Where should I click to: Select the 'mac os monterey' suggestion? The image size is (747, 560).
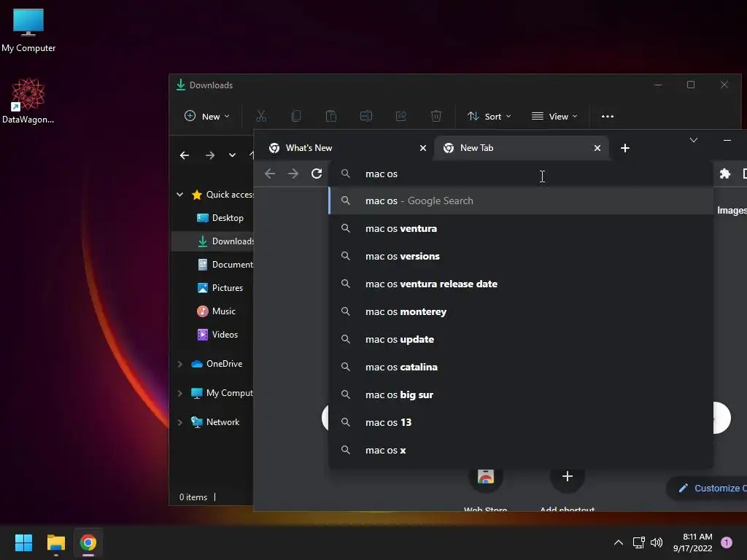coord(521,311)
